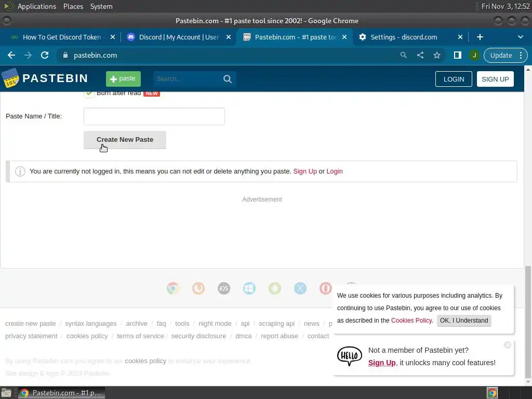
Task: Click the Android app footer icon
Action: pos(275,288)
